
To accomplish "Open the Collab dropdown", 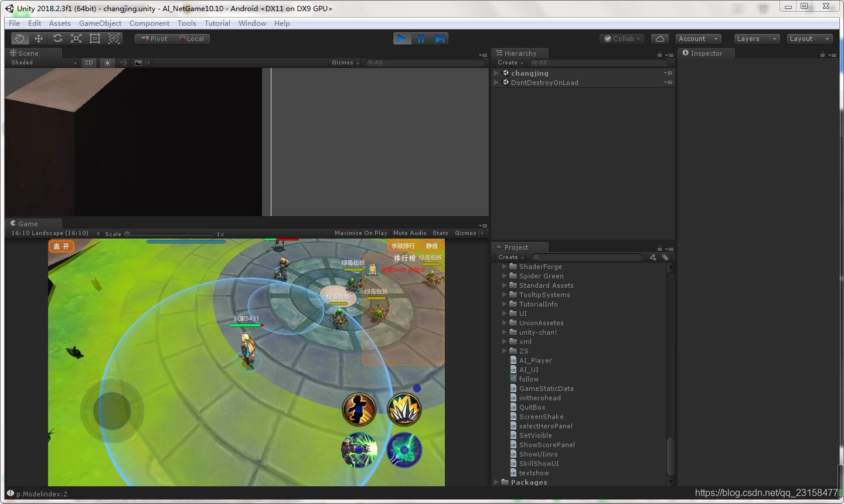I will point(622,39).
